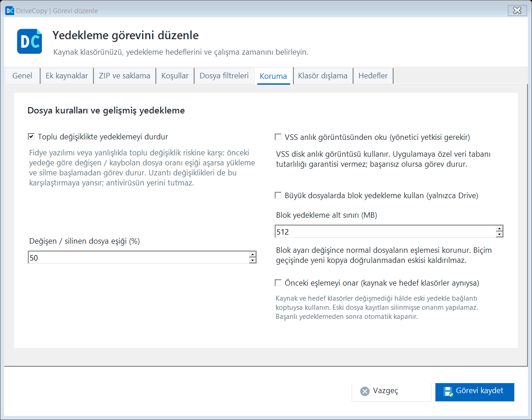Decrease the Blok yedekleme alt sınırı value
This screenshot has width=532, height=420.
pyautogui.click(x=499, y=234)
